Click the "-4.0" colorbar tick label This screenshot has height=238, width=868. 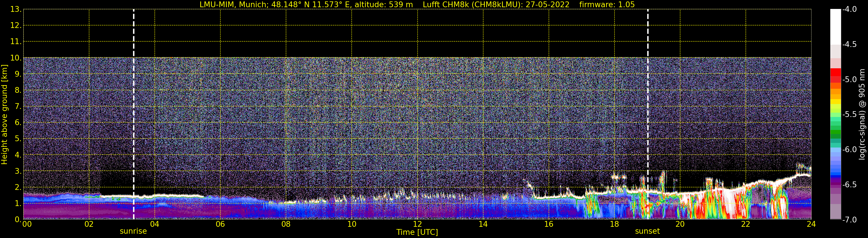coord(849,10)
